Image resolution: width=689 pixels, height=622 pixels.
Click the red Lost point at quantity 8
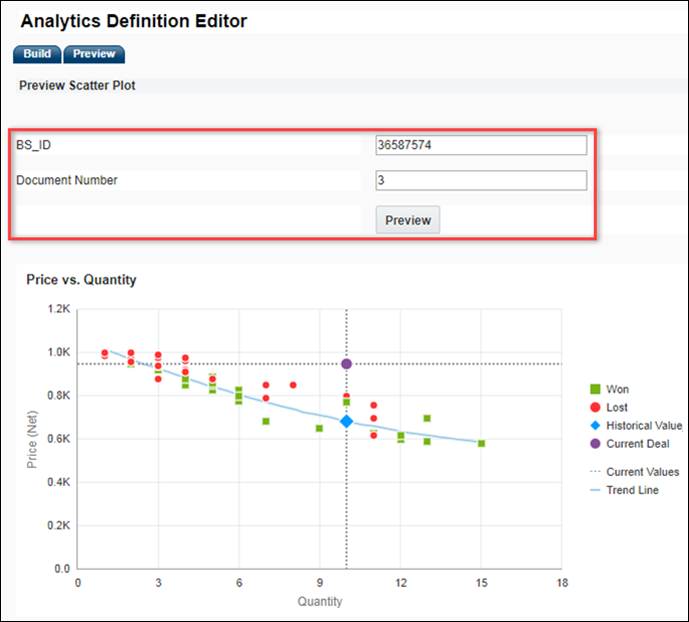[x=293, y=385]
